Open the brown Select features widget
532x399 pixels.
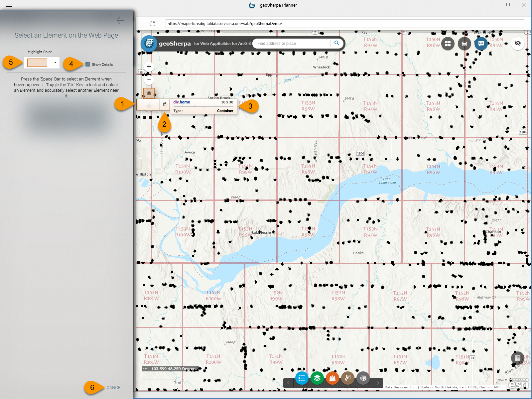coord(348,378)
